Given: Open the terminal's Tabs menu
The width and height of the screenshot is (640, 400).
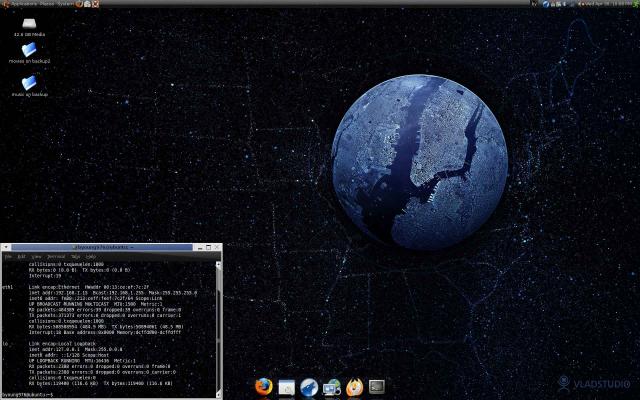Looking at the screenshot, I should coord(76,257).
